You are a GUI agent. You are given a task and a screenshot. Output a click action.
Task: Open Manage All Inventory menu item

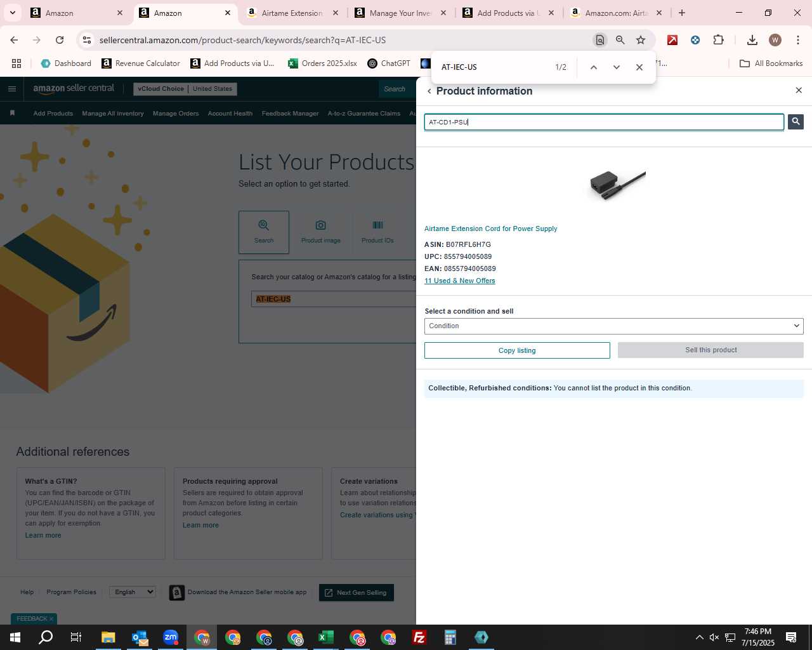(x=113, y=114)
